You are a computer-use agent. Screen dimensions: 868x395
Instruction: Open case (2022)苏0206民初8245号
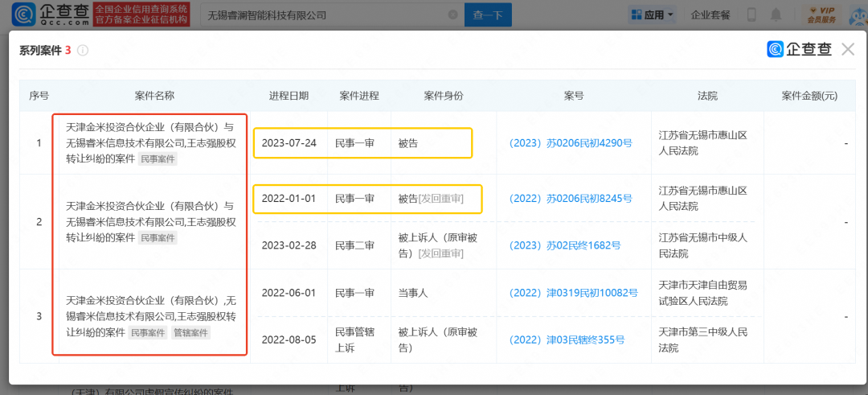coord(571,199)
